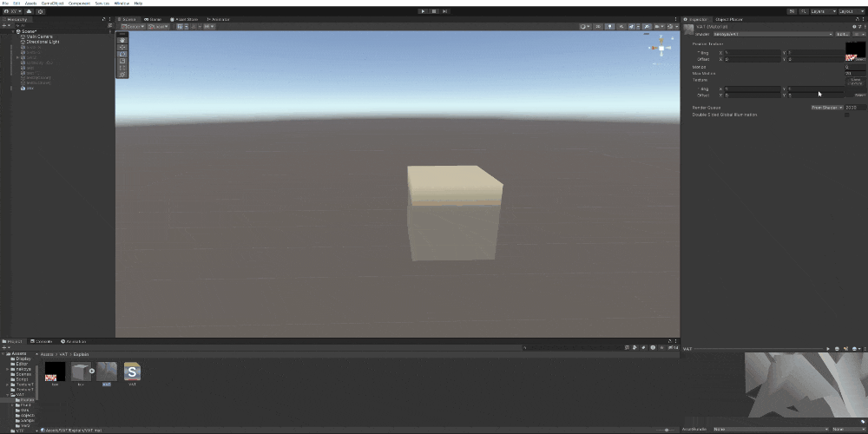This screenshot has width=868, height=434.
Task: Open the scene camera settings dropdown
Action: pyautogui.click(x=659, y=27)
